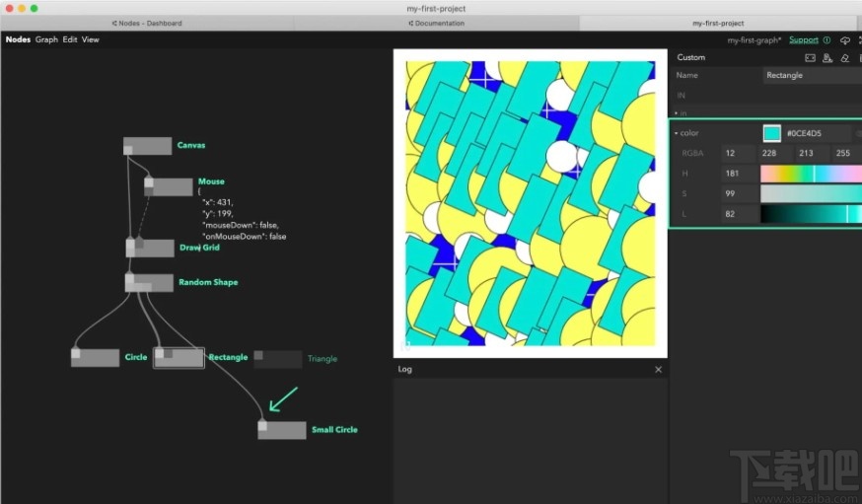Select the Small Circle node block

coord(282,430)
